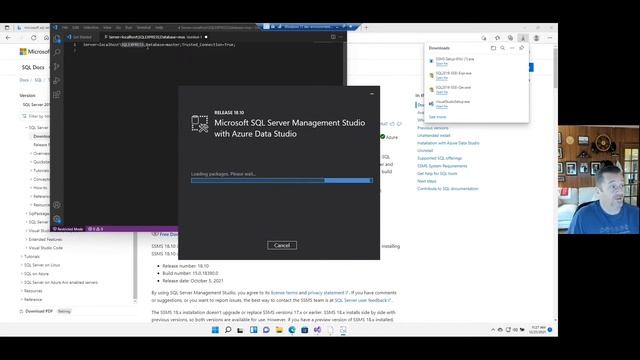Click the errors and warnings status item
The width and height of the screenshot is (640, 360).
(96, 229)
